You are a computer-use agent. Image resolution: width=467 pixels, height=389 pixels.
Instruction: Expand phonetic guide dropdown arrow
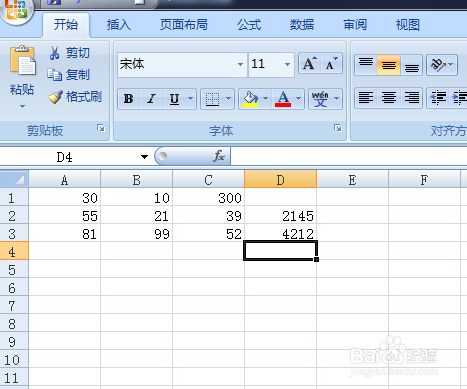point(337,99)
